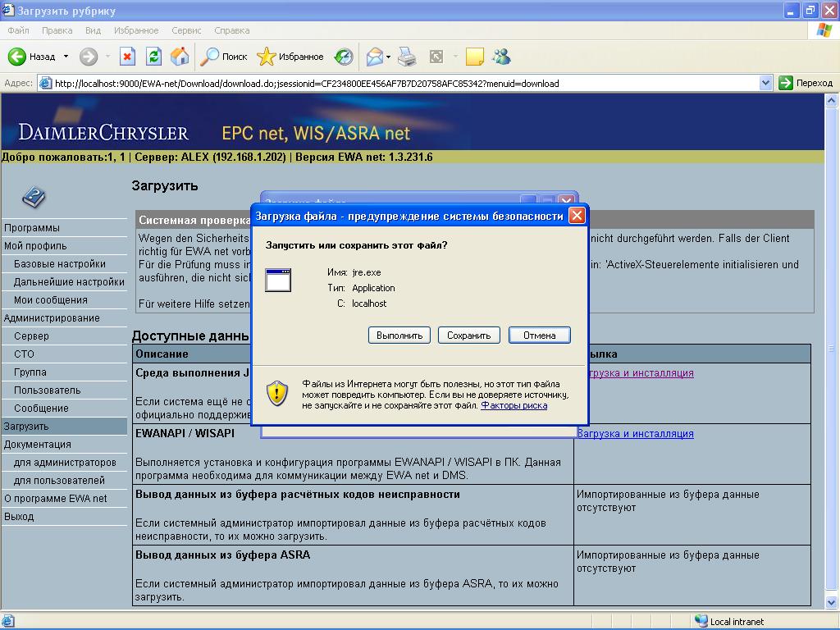This screenshot has width=840, height=630.
Task: Click the page scrollbar down arrow
Action: (832, 603)
